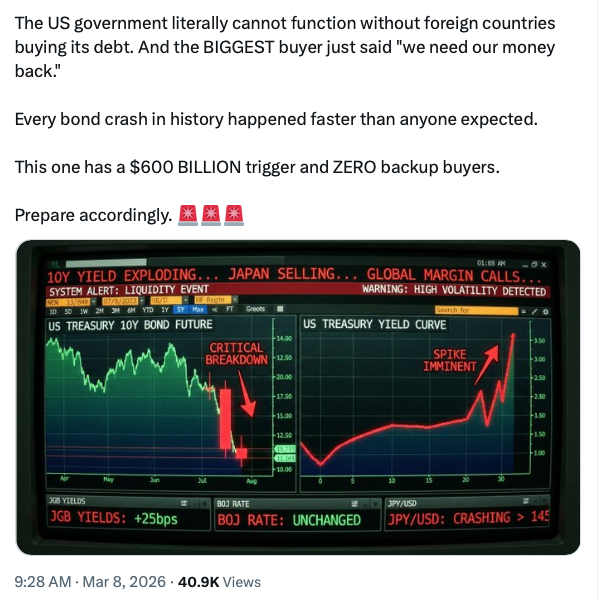The image size is (600, 601).
Task: Click the settings icon right of search
Action: pyautogui.click(x=544, y=311)
